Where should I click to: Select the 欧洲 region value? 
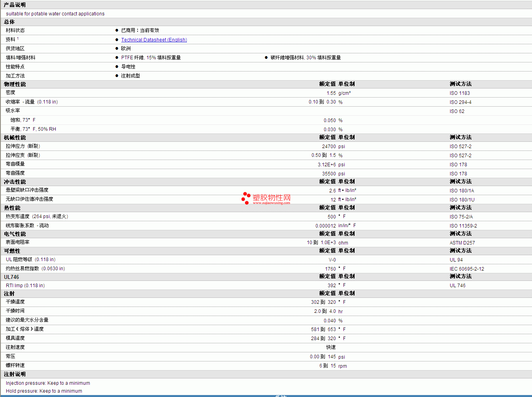[126, 49]
